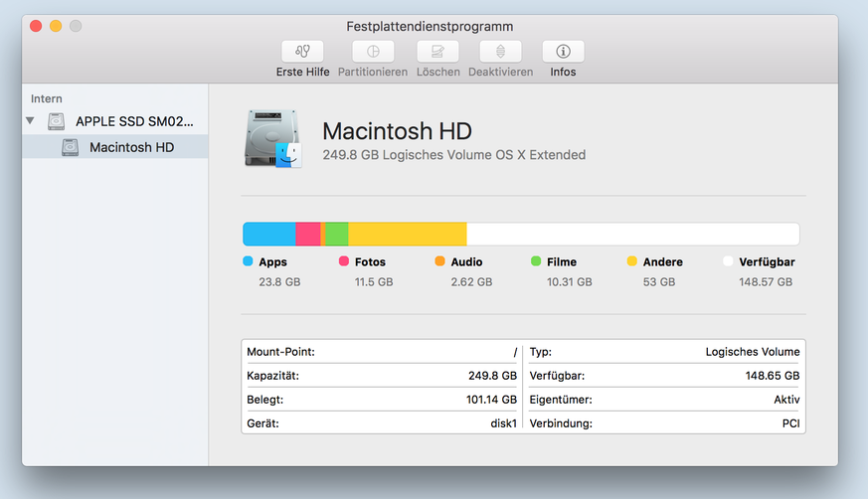868x499 pixels.
Task: Click the white Verfügbar area of the bar
Action: tap(632, 235)
